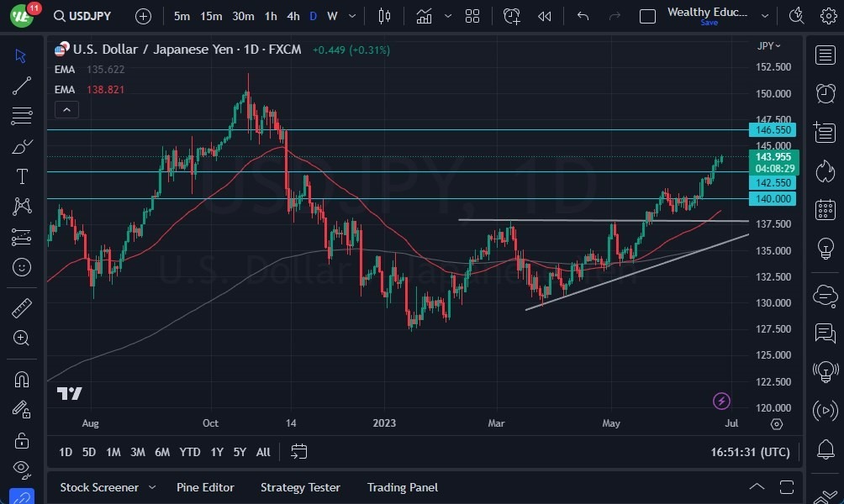Open the XABCD pattern tool
The image size is (844, 504).
coord(21,206)
